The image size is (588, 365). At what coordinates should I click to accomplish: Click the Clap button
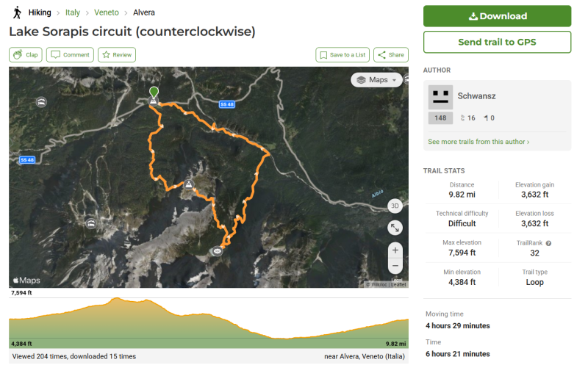click(26, 55)
